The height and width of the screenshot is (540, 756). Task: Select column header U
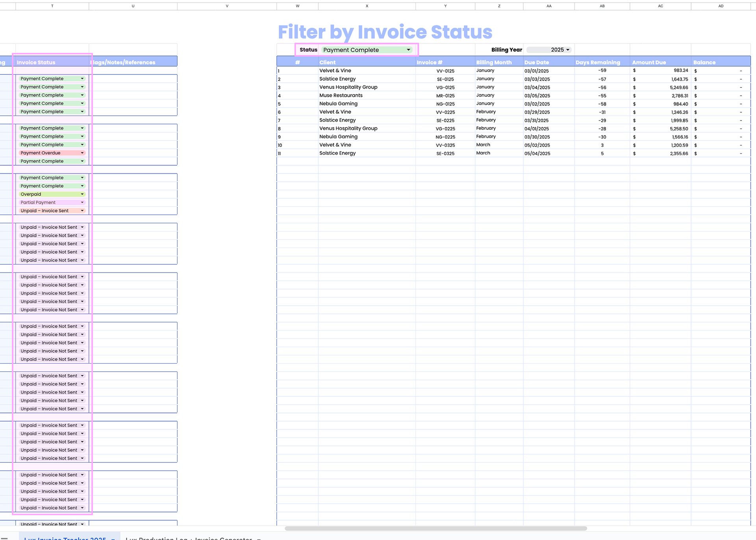pos(133,6)
